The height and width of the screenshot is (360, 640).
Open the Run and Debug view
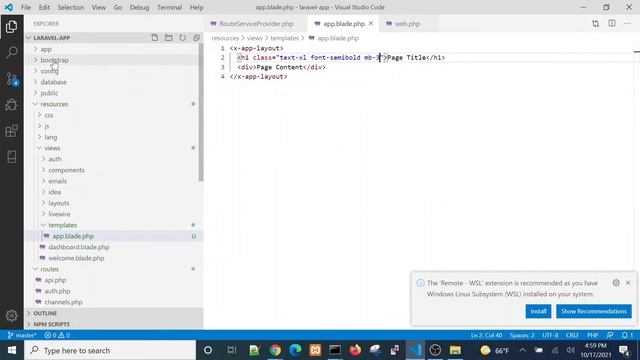pyautogui.click(x=11, y=105)
